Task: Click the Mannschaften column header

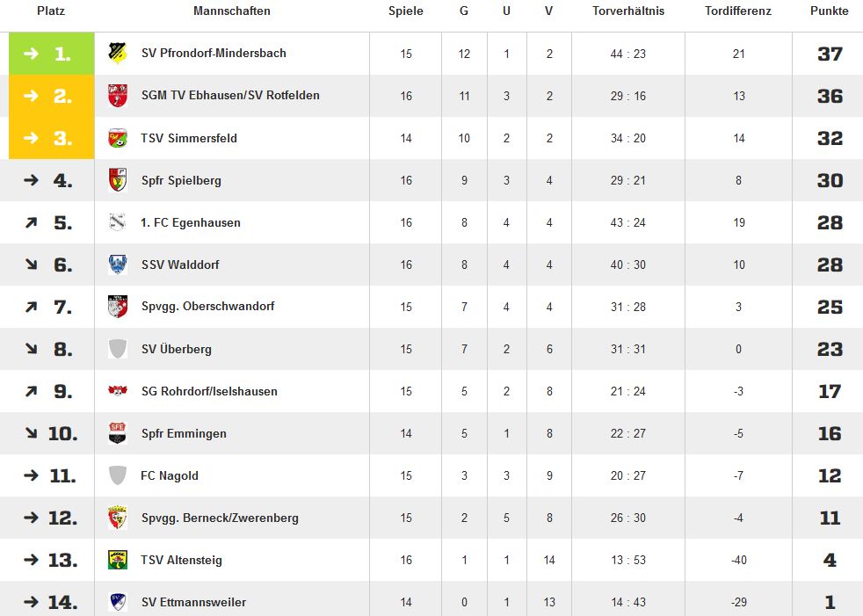Action: point(232,11)
